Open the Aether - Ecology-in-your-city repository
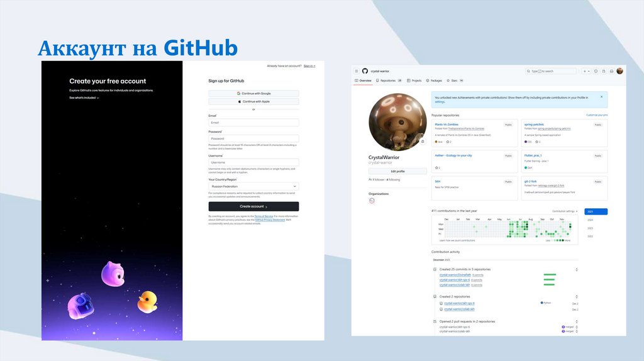This screenshot has width=644, height=361. tap(453, 155)
